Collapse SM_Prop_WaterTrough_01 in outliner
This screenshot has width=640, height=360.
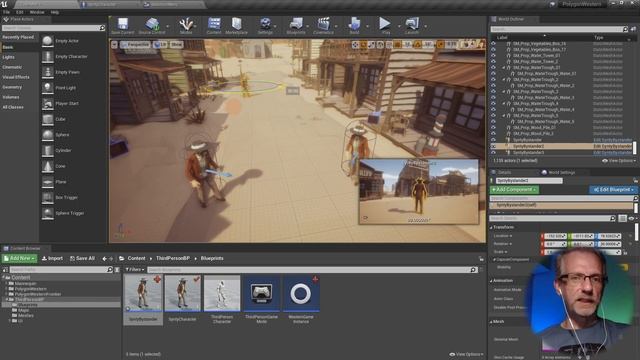pos(504,67)
